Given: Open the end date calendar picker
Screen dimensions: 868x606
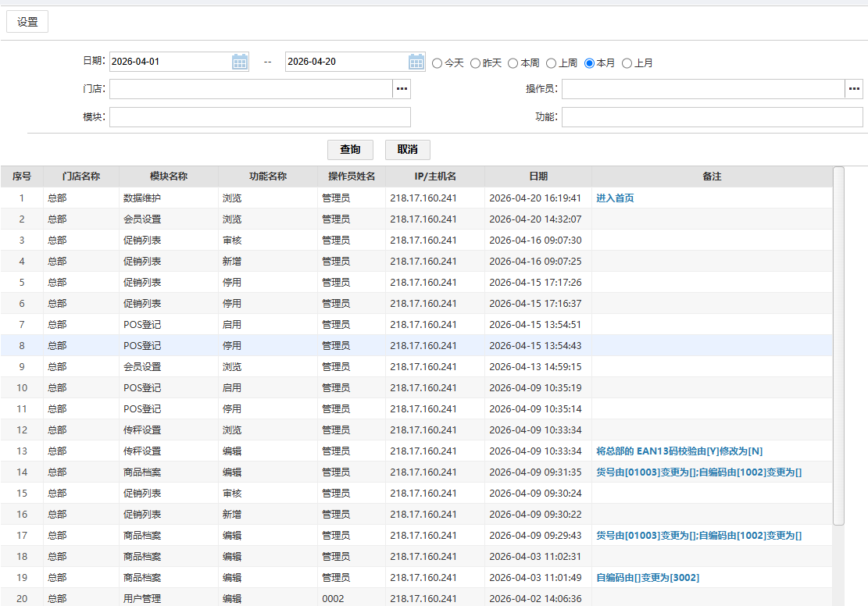Looking at the screenshot, I should click(x=416, y=62).
